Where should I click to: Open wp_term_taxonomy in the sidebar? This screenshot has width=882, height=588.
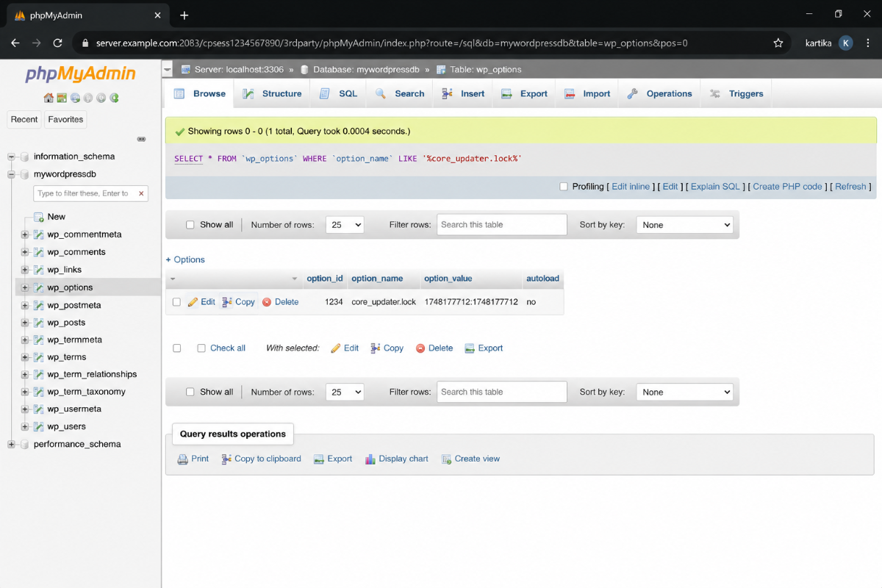86,392
